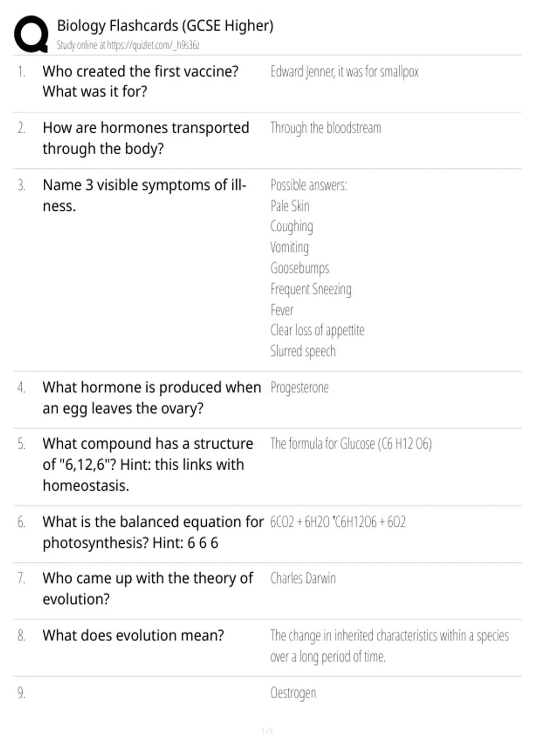Open the quizlet.com study online link
Viewport: 534px width, 756px height.
pyautogui.click(x=128, y=45)
